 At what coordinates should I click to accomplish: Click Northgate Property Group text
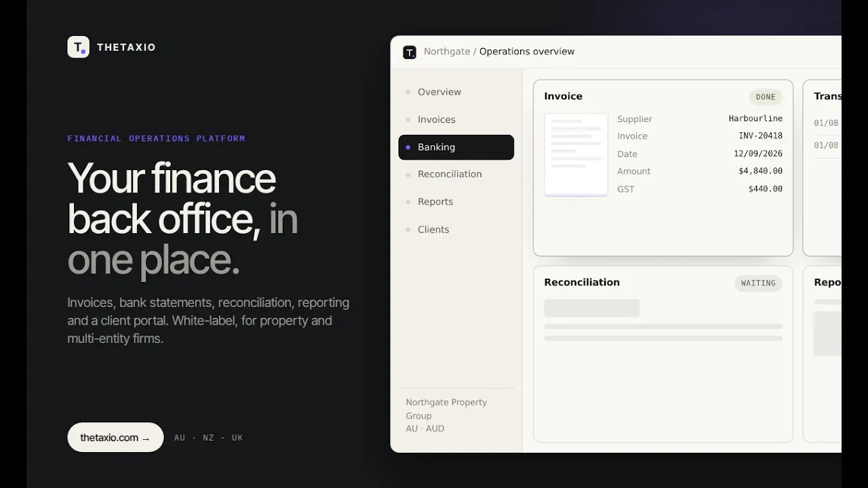(446, 409)
